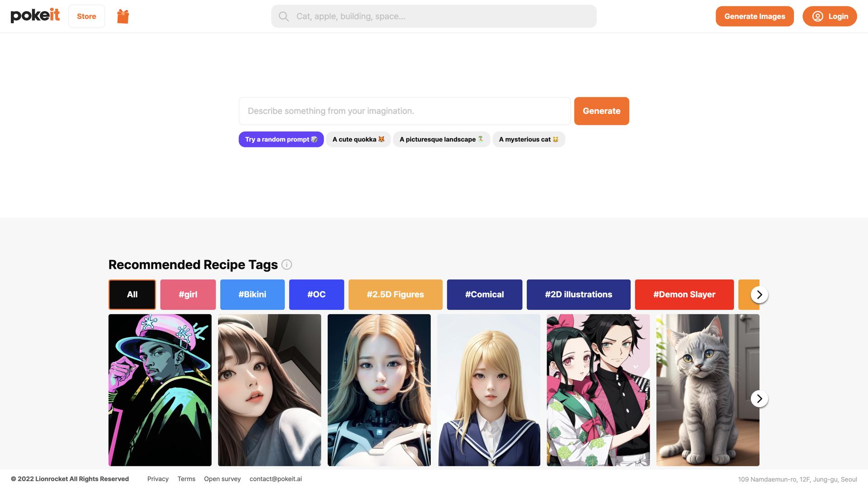Filter by the #Demon Slayer tag
This screenshot has height=488, width=868.
click(x=684, y=295)
